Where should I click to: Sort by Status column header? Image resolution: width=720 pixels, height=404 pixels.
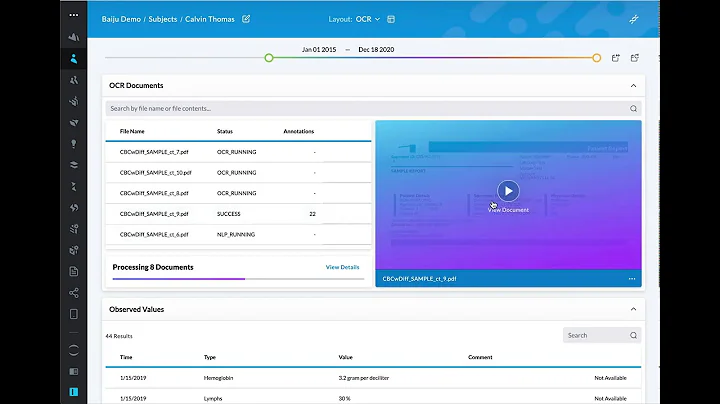point(225,131)
